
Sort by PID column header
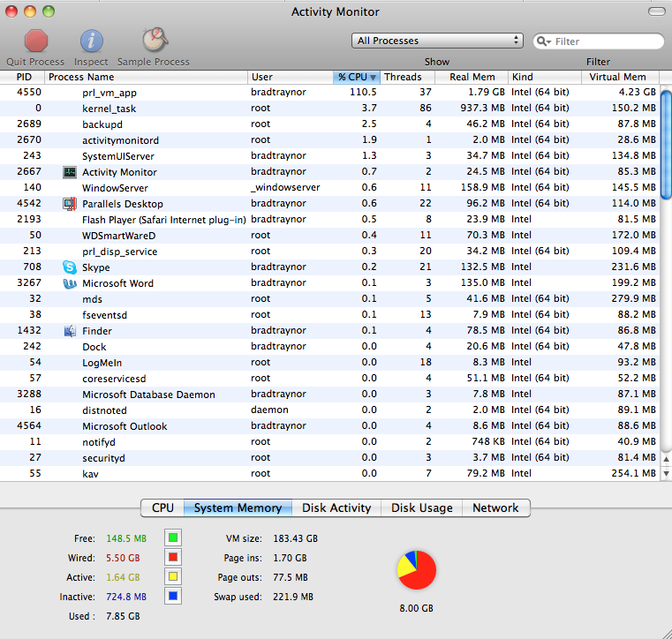click(22, 77)
